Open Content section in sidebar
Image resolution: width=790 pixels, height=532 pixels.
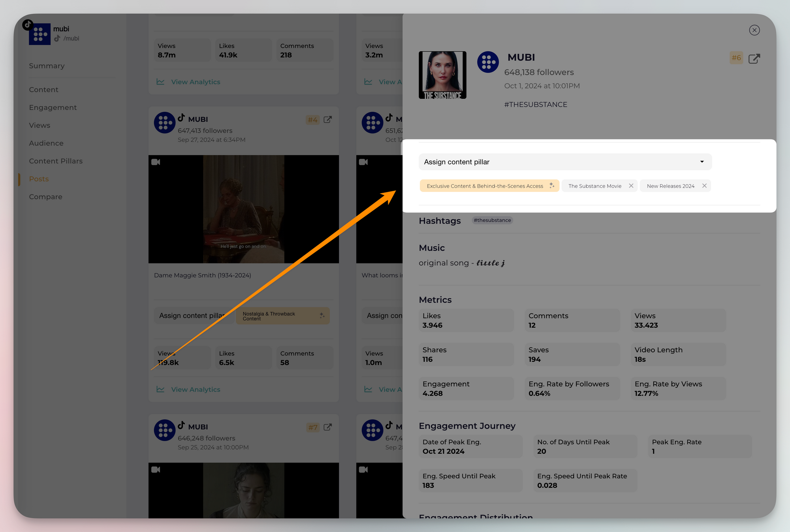43,90
